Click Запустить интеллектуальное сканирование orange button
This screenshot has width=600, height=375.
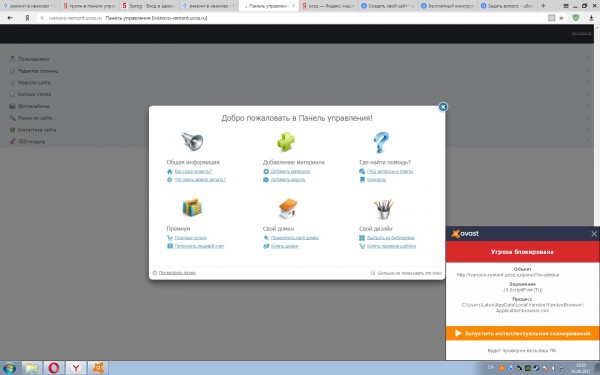coord(523,334)
